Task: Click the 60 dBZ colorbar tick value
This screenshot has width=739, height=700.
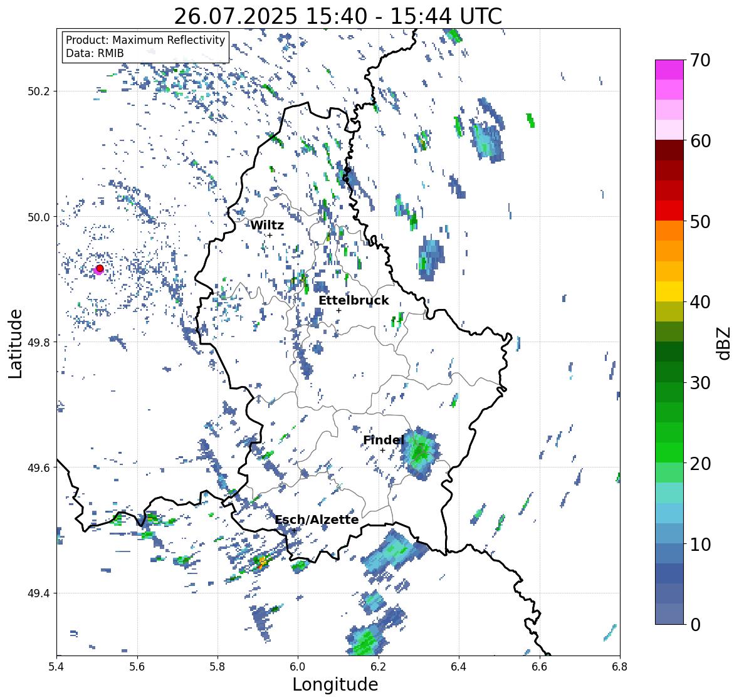Action: (700, 141)
